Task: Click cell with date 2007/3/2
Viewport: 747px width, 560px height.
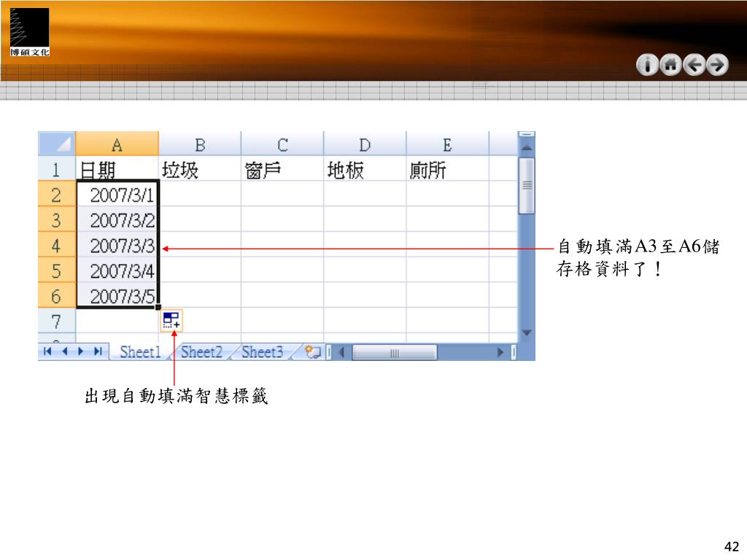Action: click(117, 219)
